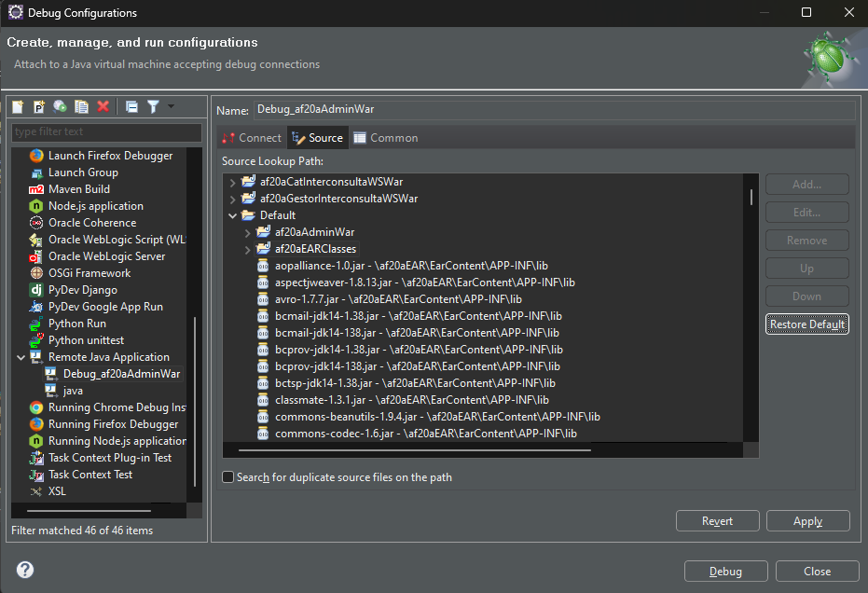Select PyDev Google App Run icon
This screenshot has width=868, height=593.
36,307
